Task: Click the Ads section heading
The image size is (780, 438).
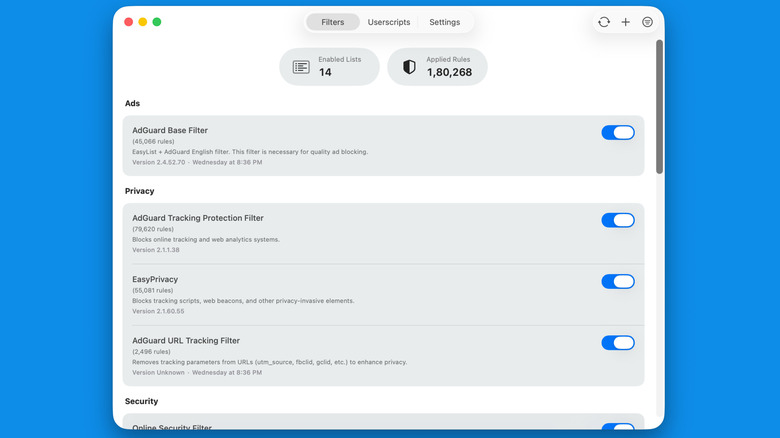Action: point(132,104)
